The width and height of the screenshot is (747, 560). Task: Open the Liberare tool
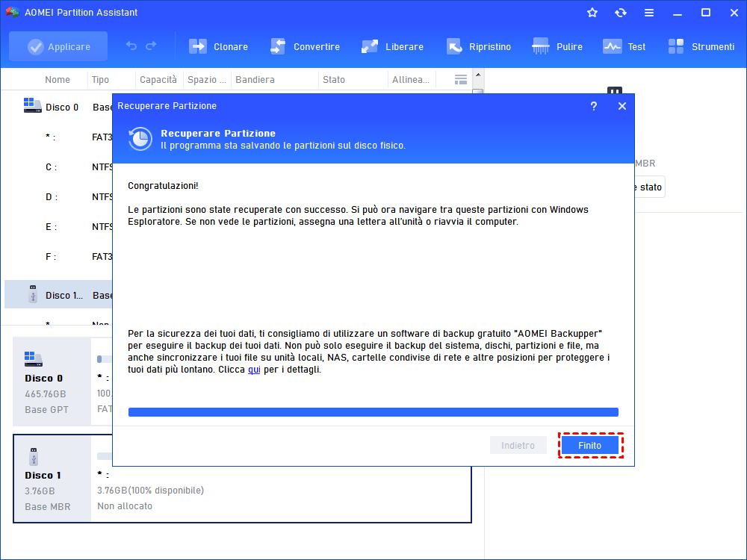[x=392, y=46]
